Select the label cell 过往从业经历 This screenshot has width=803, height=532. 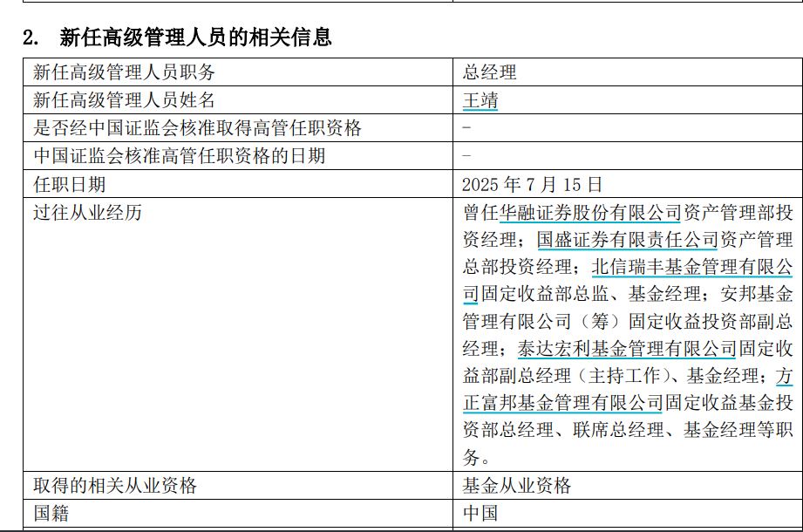click(238, 334)
